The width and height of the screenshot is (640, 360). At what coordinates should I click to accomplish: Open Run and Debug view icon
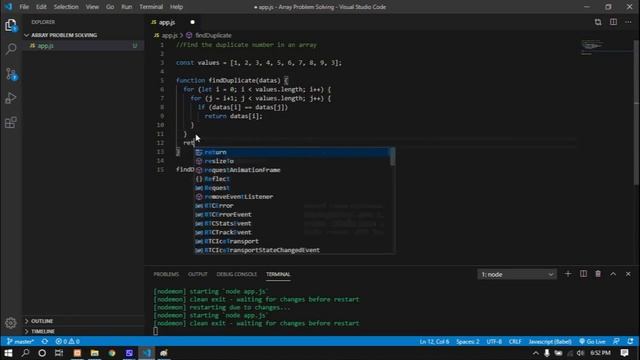click(11, 98)
